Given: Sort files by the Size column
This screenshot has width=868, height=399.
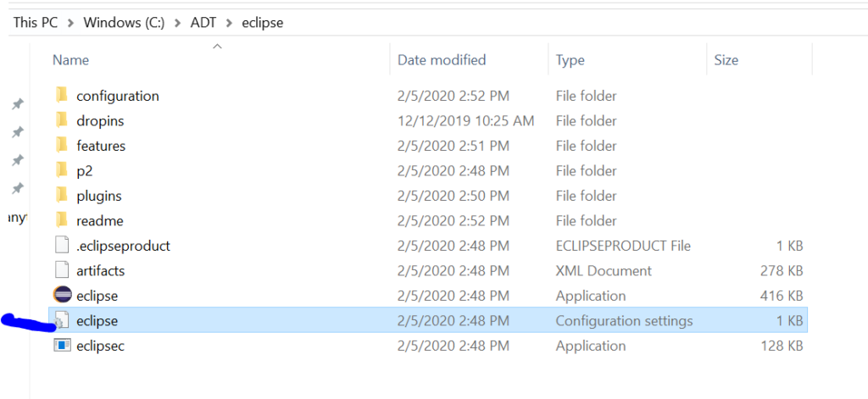Looking at the screenshot, I should pos(759,60).
